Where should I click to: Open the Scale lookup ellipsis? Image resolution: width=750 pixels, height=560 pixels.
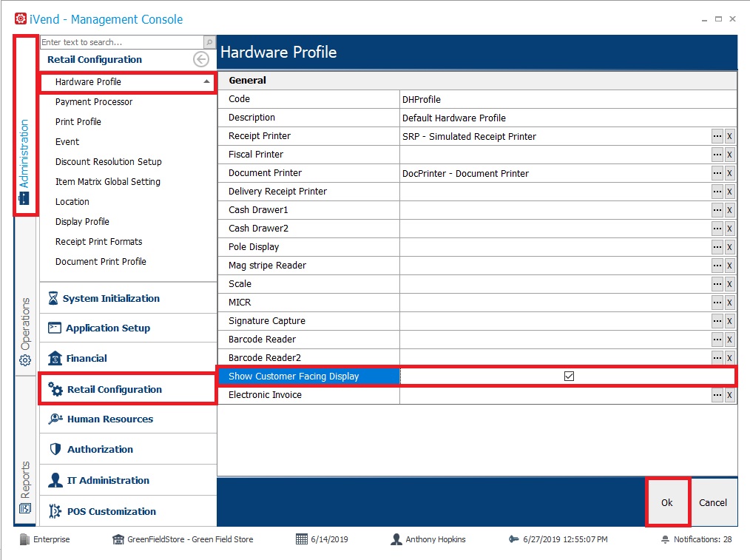pos(717,284)
